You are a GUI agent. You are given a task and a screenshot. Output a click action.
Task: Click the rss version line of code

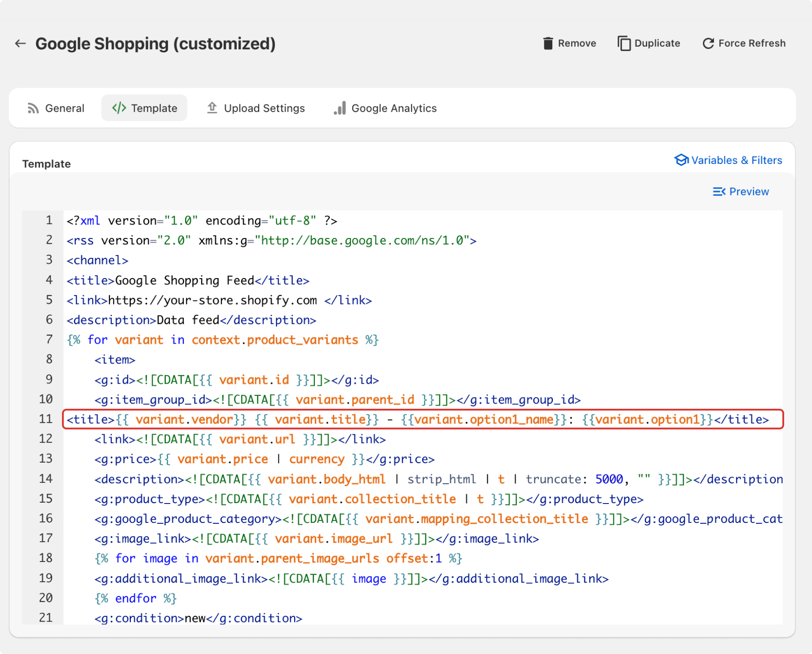[272, 241]
